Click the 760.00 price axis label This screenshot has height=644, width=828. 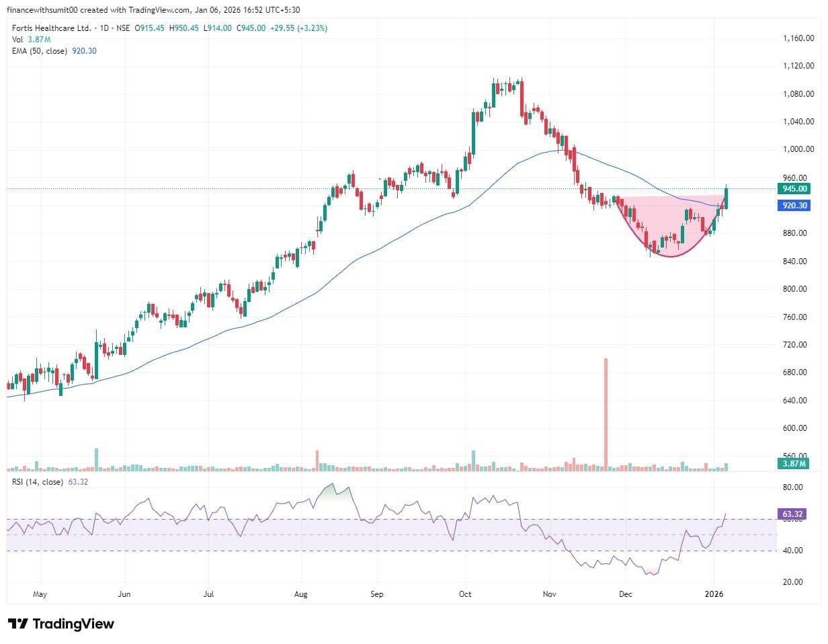pyautogui.click(x=796, y=317)
